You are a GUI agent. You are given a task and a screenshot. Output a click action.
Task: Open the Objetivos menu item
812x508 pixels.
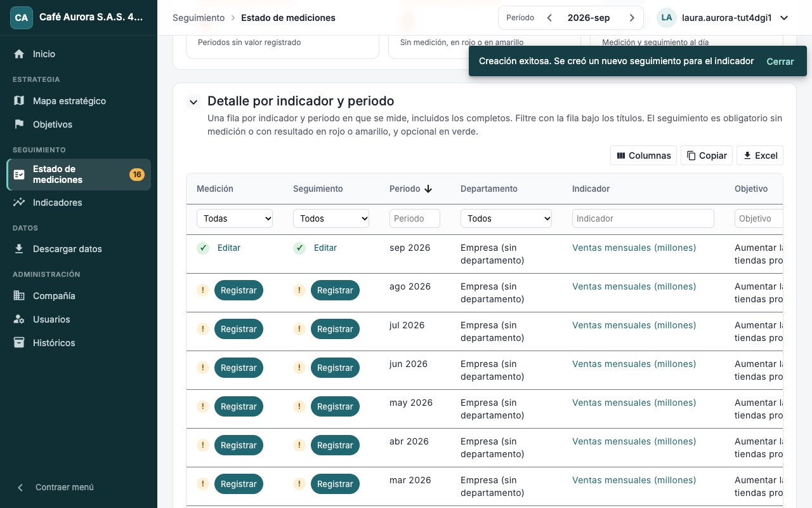(x=79, y=124)
